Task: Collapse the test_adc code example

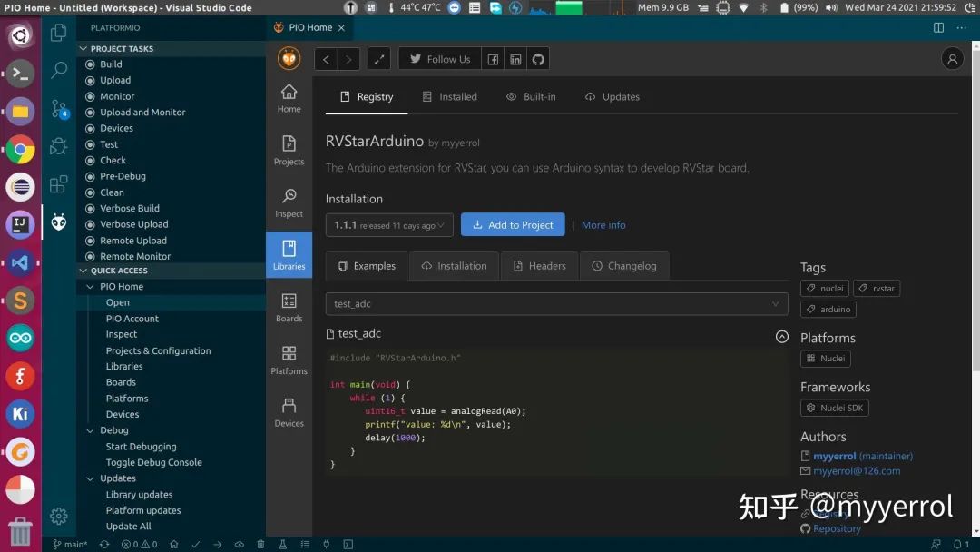Action: tap(782, 336)
